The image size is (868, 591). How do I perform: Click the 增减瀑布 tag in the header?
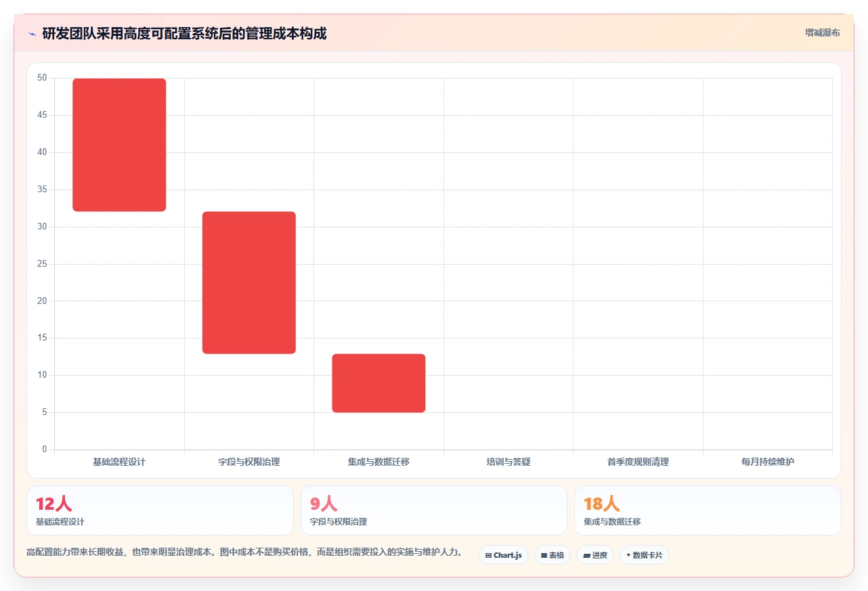click(823, 32)
